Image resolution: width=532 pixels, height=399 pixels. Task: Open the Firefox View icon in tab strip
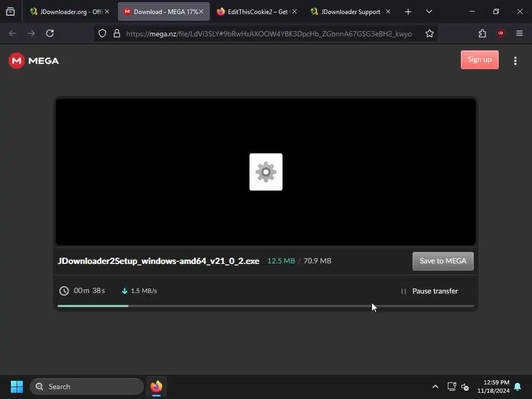coord(10,11)
